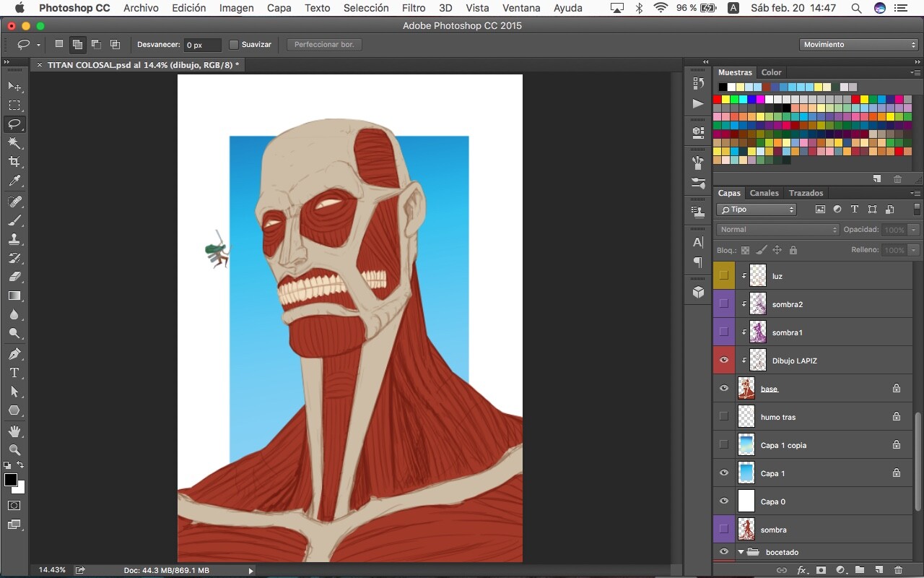Select the Zoom tool in toolbox
Viewport: 924px width, 578px height.
[14, 449]
